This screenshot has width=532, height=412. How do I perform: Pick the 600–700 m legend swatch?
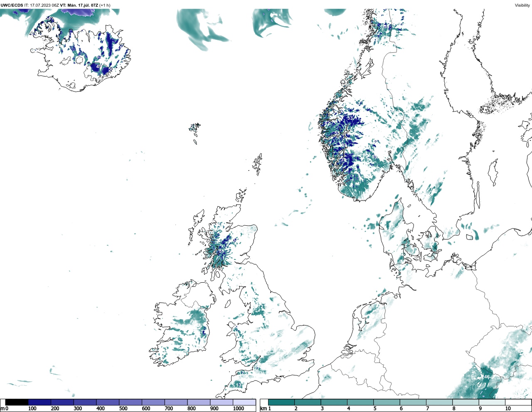tap(153, 402)
